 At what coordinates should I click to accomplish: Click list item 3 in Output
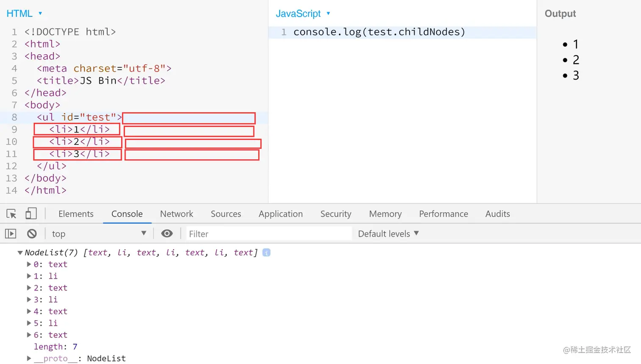pyautogui.click(x=576, y=75)
